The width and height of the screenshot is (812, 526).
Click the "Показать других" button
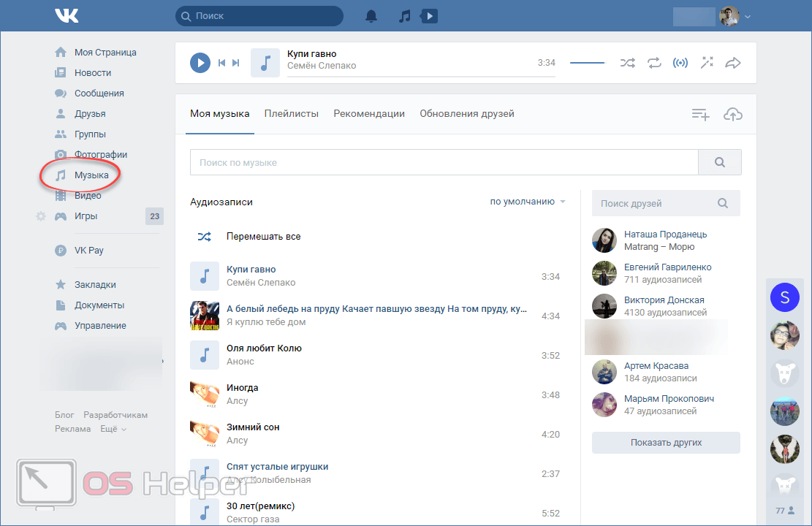tap(666, 443)
